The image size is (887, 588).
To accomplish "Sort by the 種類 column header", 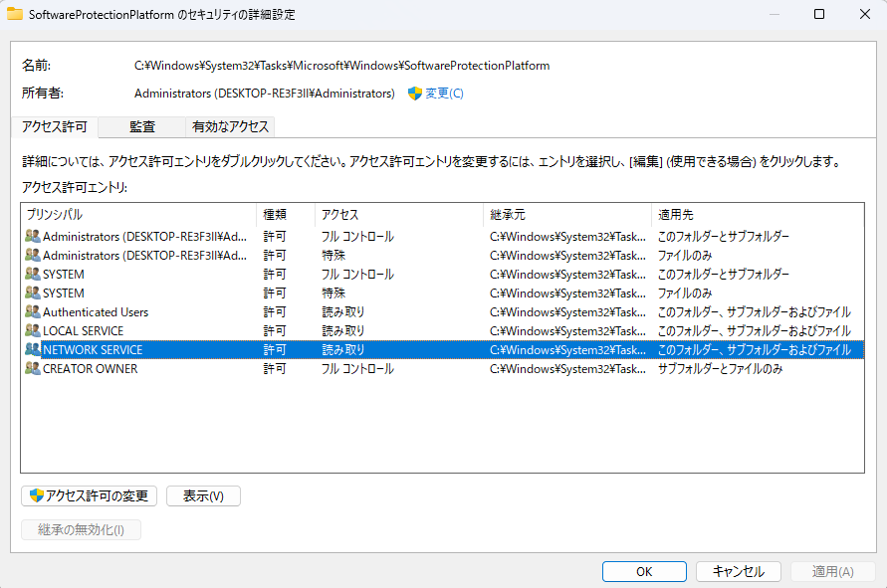I will [x=286, y=215].
